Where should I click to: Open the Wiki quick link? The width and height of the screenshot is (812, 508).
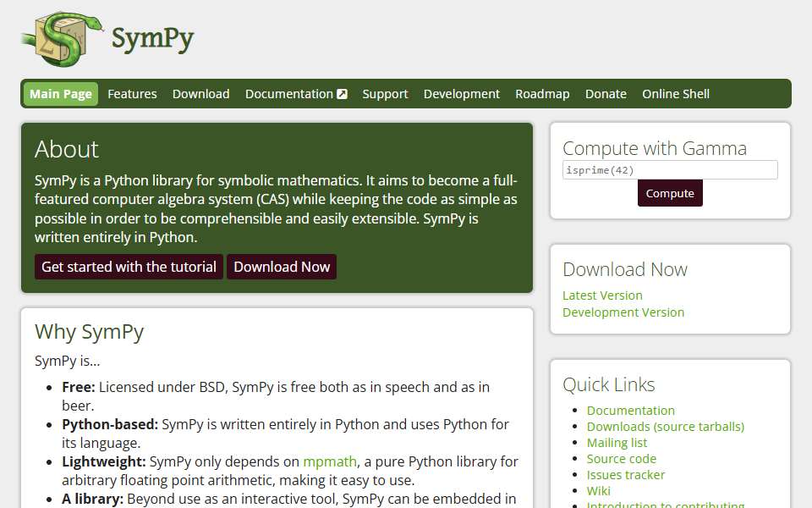pos(599,491)
